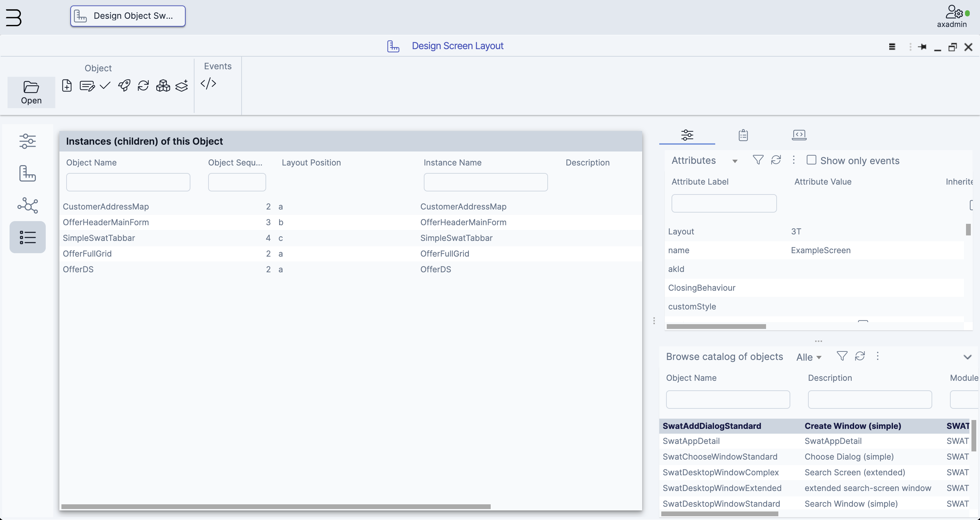Select SwatDesktopWindowExtended in the catalog
The image size is (980, 520).
tap(814, 488)
